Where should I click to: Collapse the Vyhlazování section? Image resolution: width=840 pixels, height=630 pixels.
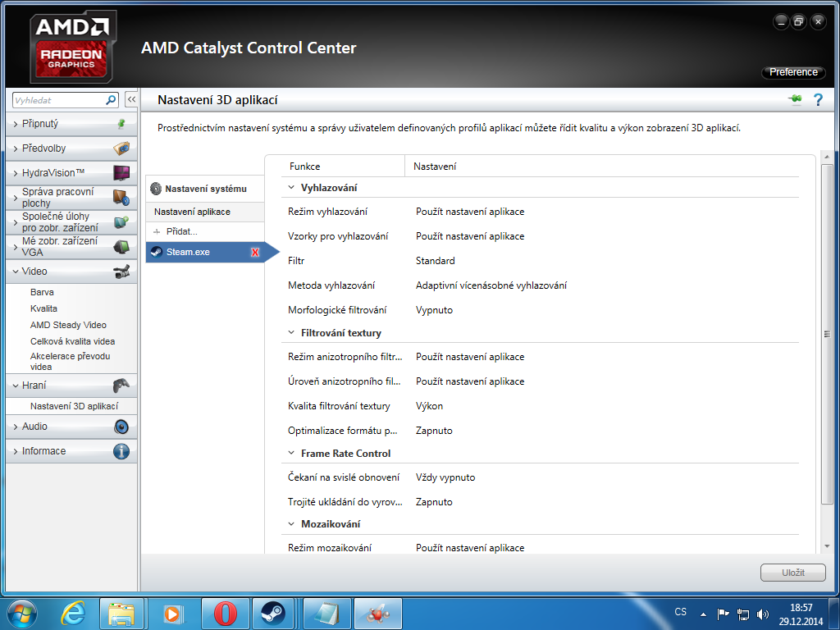pos(291,188)
